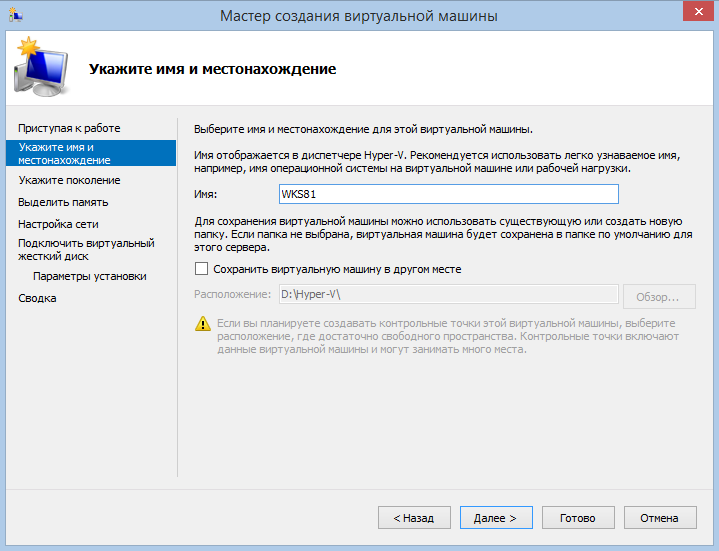The height and width of the screenshot is (551, 719).
Task: Click the wizard icon in the title bar
Action: pos(14,15)
